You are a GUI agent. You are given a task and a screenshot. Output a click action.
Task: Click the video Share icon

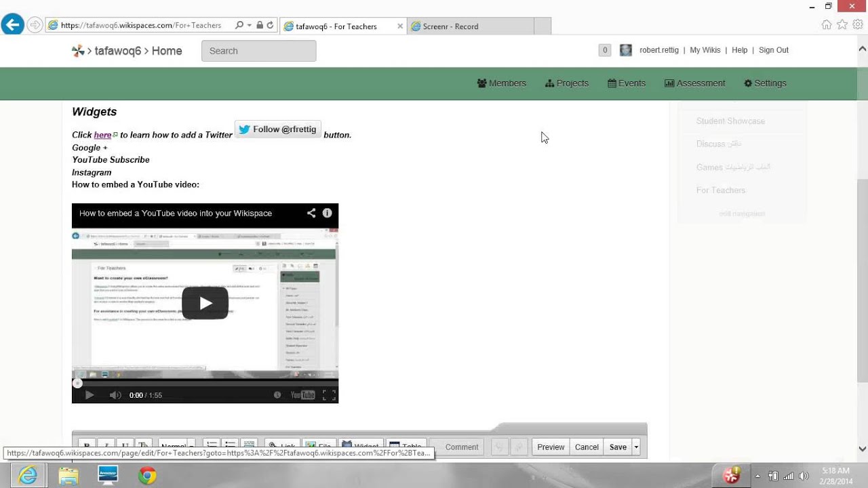(311, 213)
